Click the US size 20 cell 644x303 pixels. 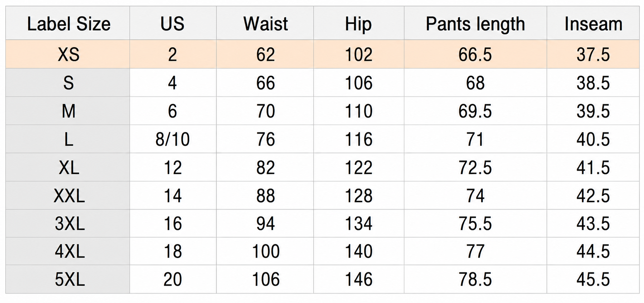click(x=173, y=279)
